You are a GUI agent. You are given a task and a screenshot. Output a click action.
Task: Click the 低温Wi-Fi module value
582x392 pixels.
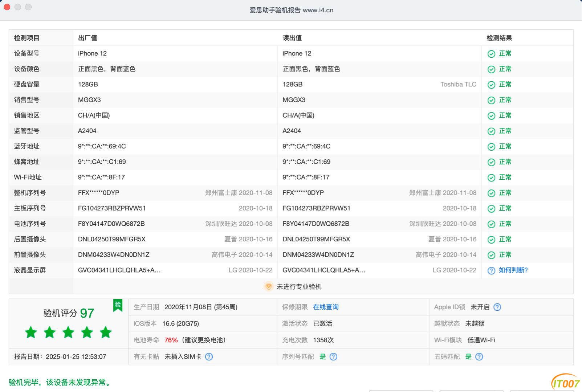point(481,340)
